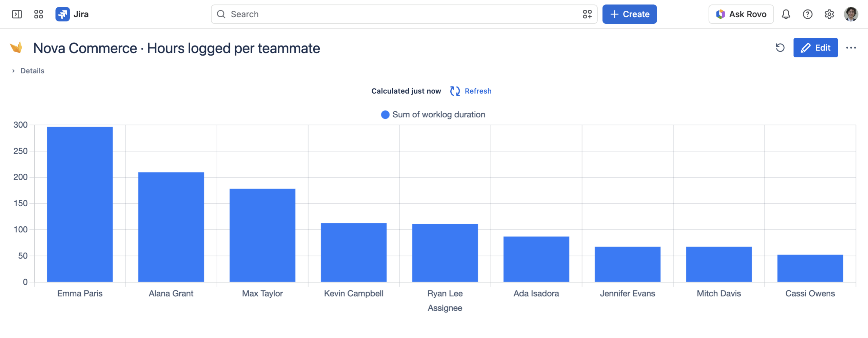The image size is (868, 338).
Task: Click the Create button
Action: tap(630, 14)
